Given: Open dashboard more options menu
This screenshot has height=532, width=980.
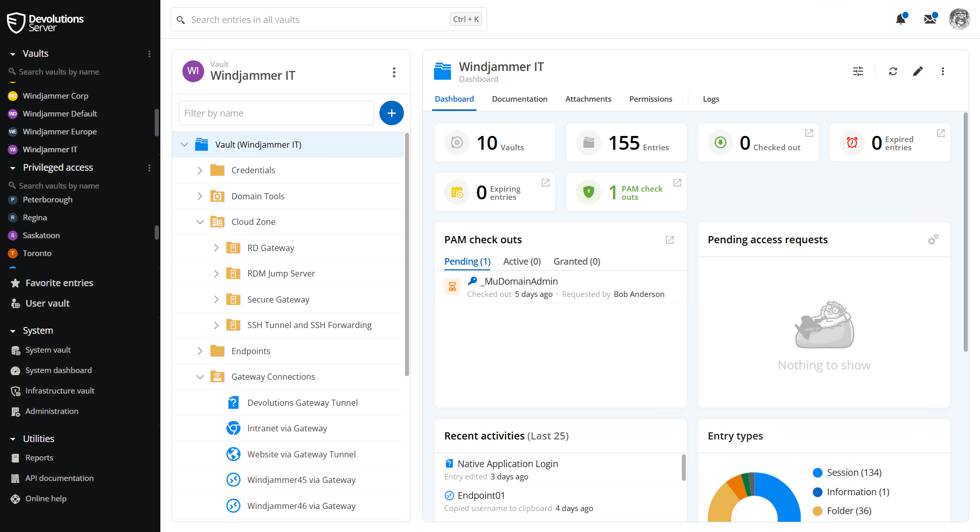Looking at the screenshot, I should (943, 72).
